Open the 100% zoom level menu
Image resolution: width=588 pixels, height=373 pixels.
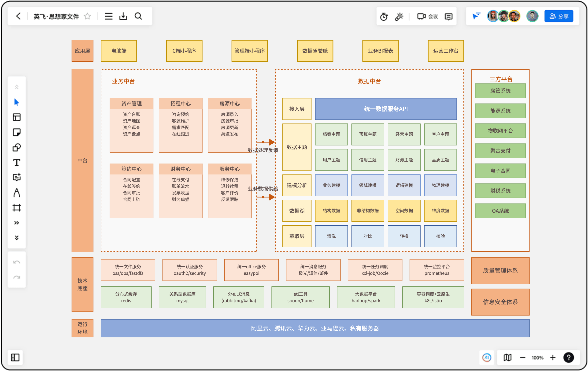click(537, 358)
